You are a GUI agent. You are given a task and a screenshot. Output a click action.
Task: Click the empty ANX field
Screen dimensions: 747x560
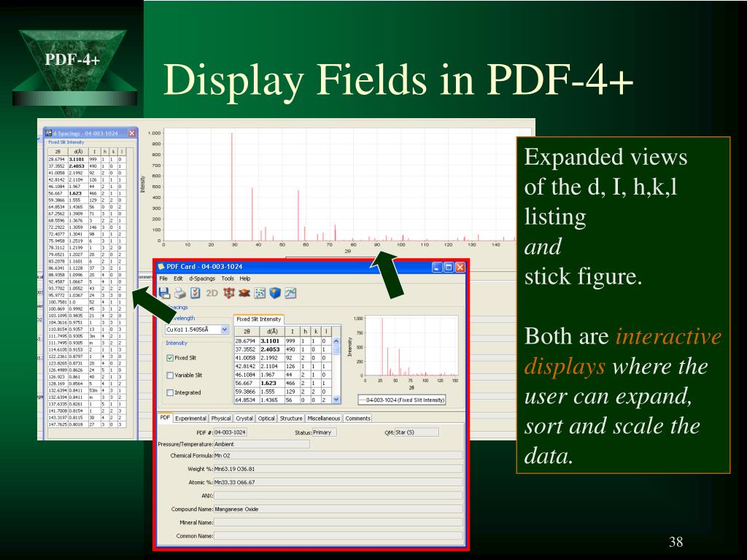point(338,496)
